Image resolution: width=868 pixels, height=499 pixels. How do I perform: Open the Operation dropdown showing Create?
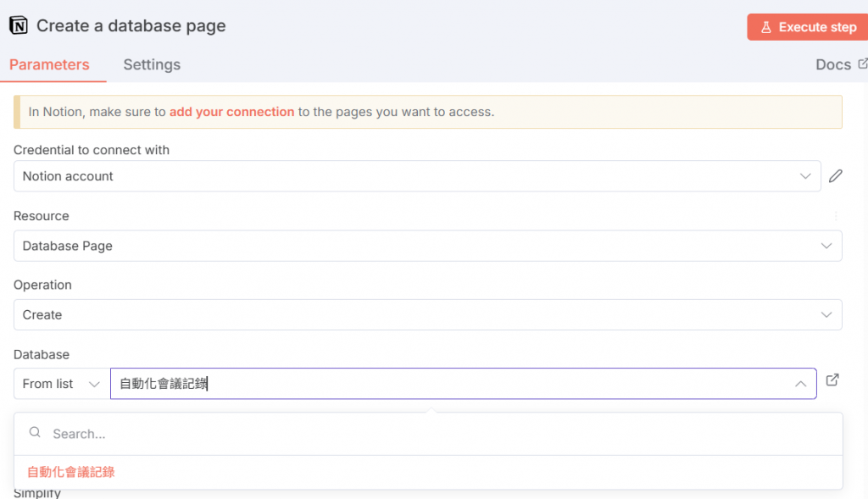(x=427, y=315)
